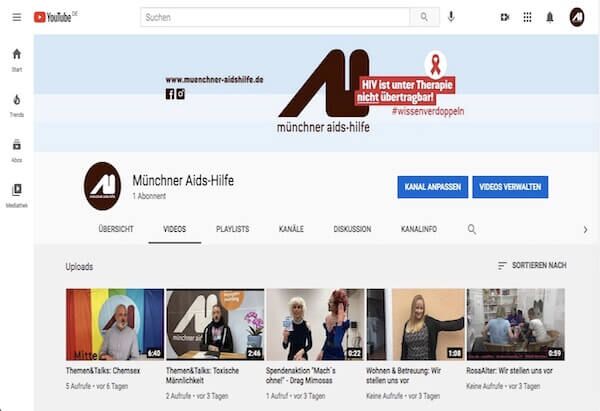Screen dimensions: 600x411
Task: Open the Toxische Männlichkeit video thumbnail
Action: (x=215, y=325)
